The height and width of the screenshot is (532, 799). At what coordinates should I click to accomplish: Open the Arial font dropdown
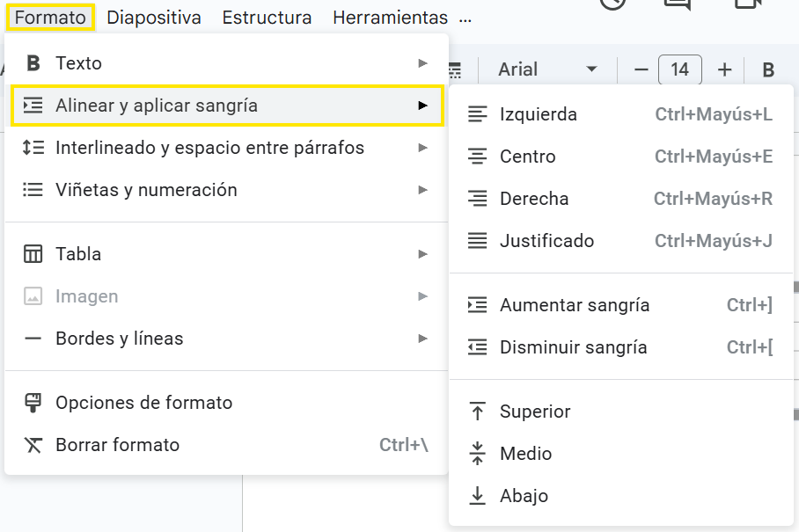[547, 69]
